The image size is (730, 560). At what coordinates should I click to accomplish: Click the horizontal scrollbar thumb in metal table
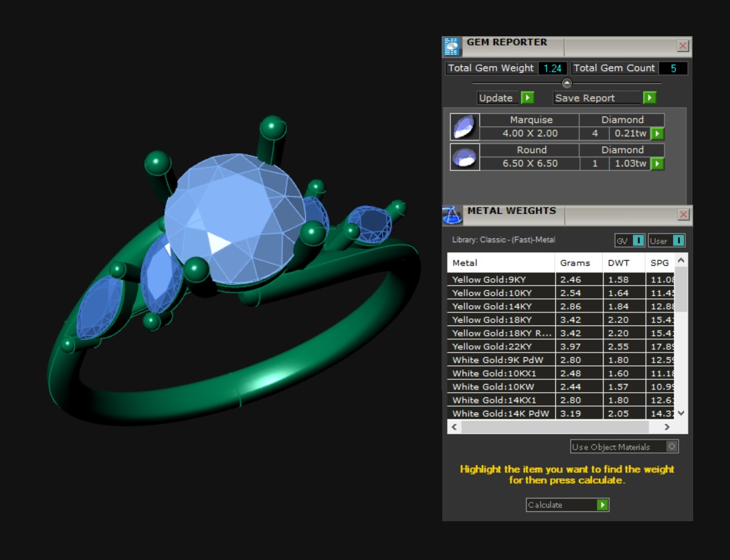click(555, 427)
